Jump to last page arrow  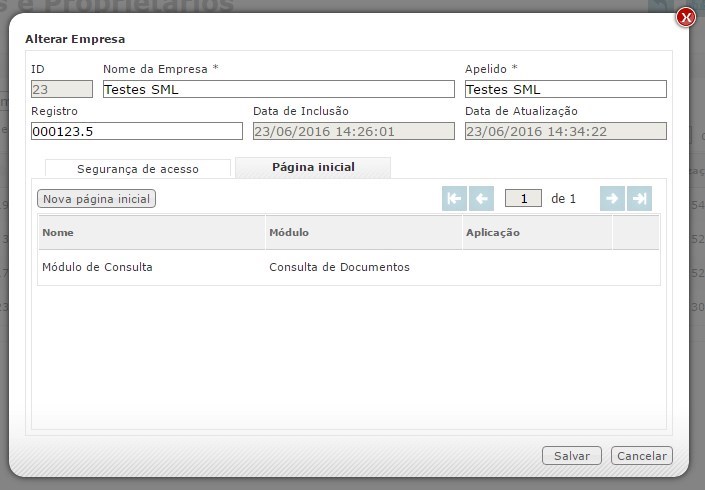[x=640, y=199]
